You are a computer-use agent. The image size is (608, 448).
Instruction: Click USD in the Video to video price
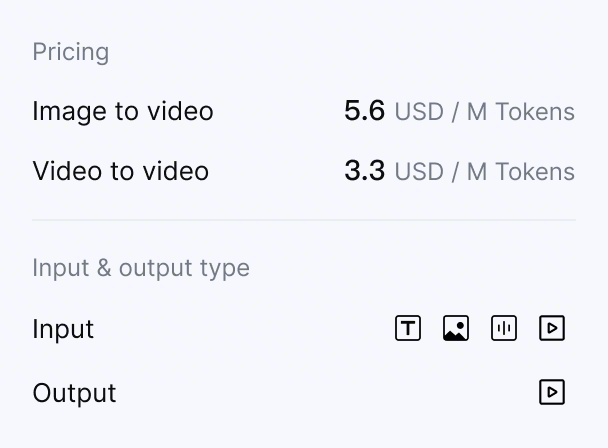[x=419, y=172]
